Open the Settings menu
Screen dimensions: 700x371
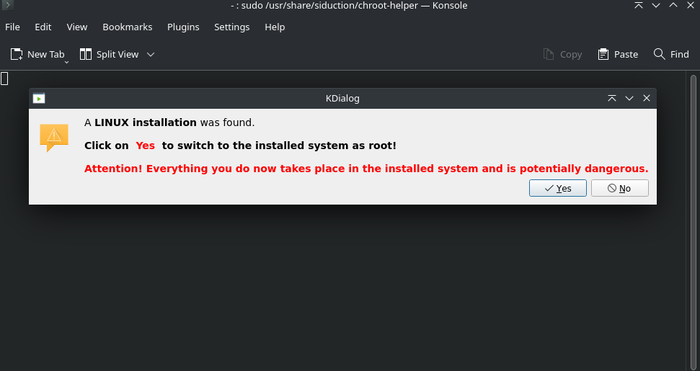point(232,27)
